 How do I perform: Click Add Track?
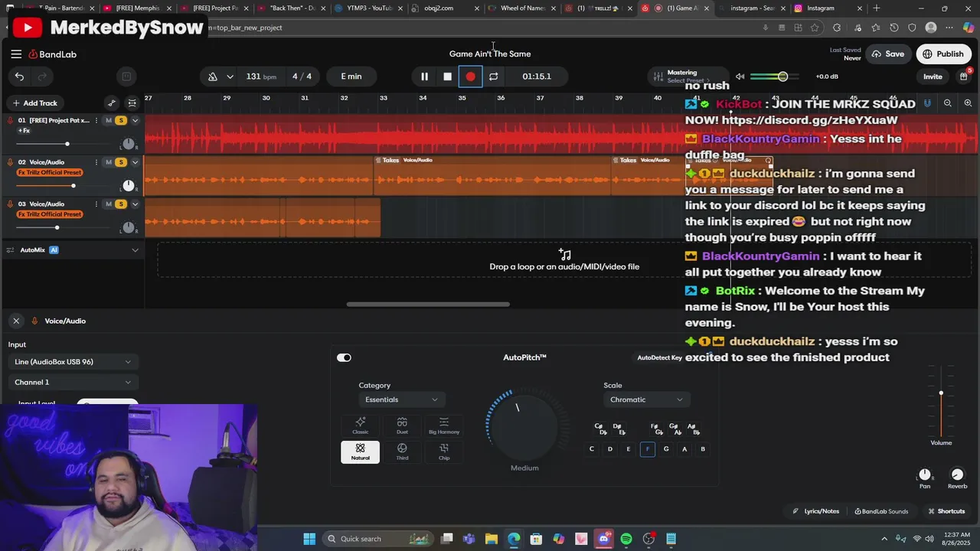34,103
